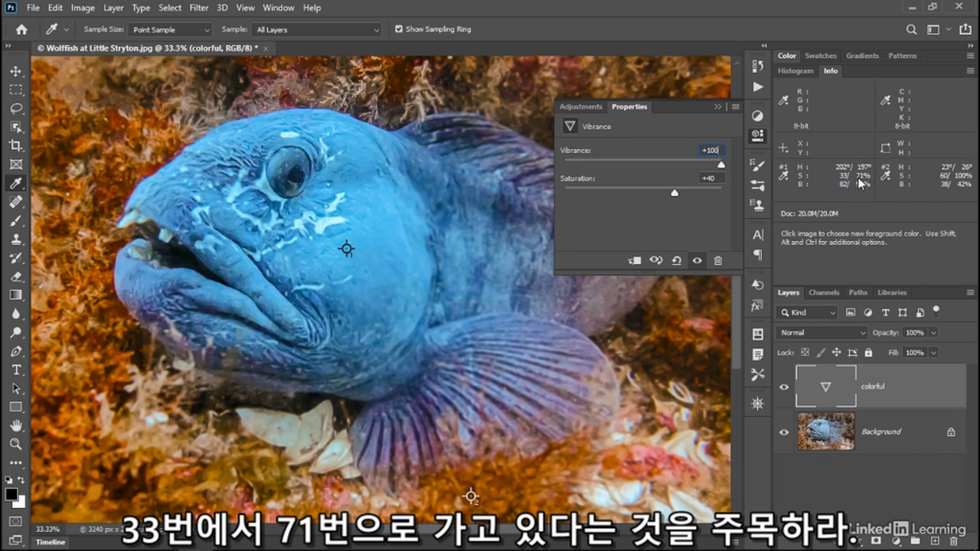Select the Lasso tool
The image size is (980, 551).
pyautogui.click(x=16, y=108)
